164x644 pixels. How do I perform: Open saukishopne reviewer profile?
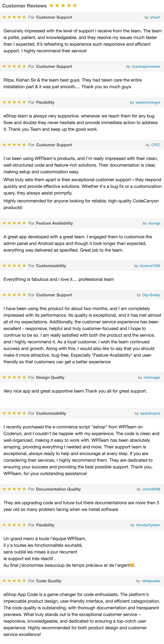pos(150,413)
